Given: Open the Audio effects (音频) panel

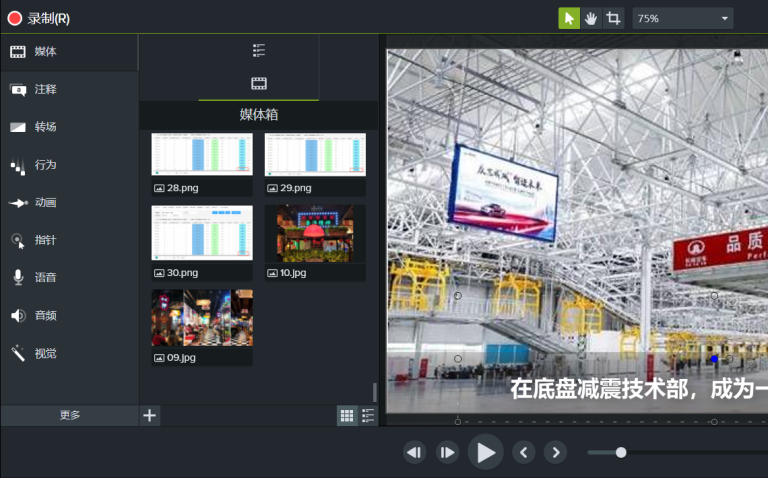Looking at the screenshot, I should pyautogui.click(x=68, y=315).
